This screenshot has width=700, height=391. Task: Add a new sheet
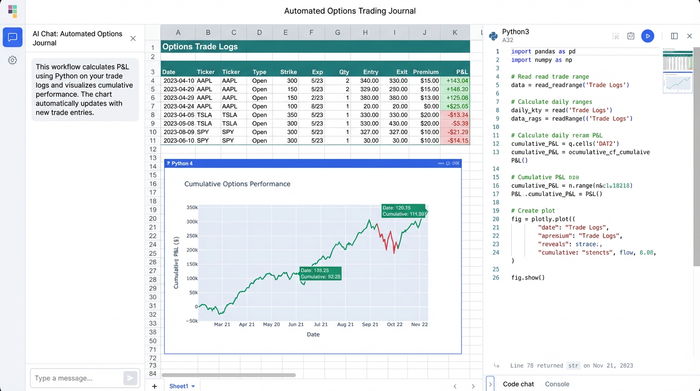pos(154,386)
